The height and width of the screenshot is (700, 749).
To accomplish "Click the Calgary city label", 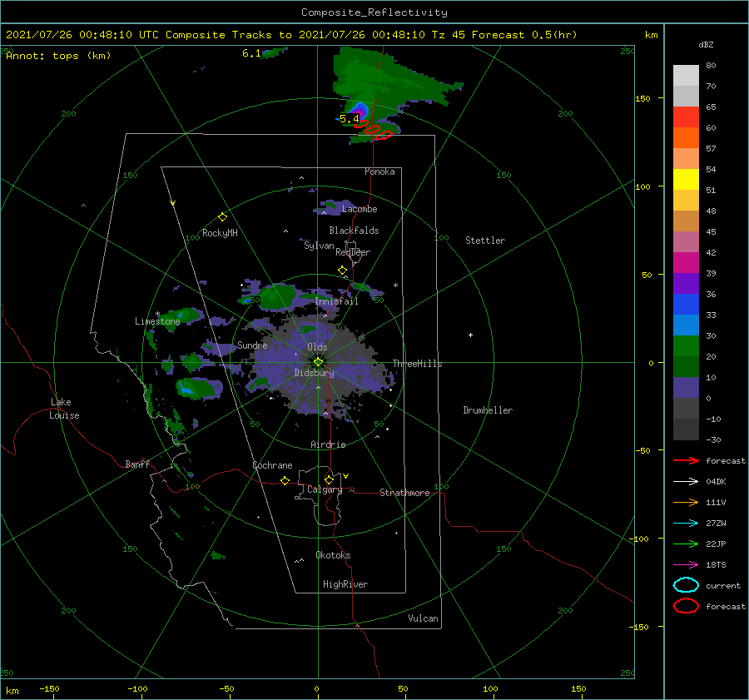I will [325, 489].
